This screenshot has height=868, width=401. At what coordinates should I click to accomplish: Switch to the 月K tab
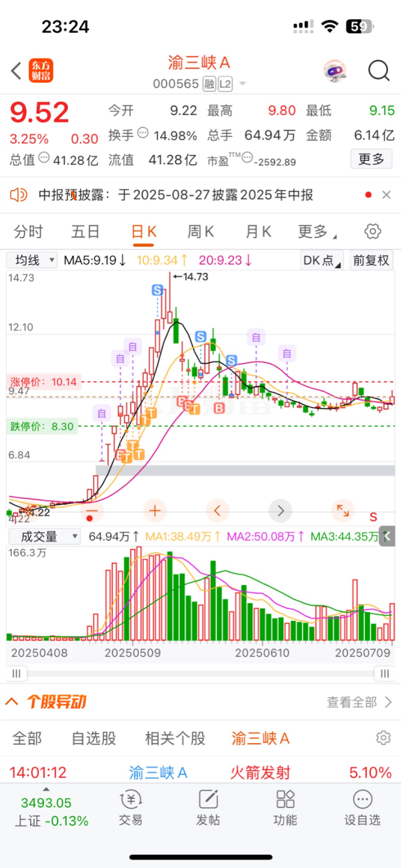[x=258, y=231]
